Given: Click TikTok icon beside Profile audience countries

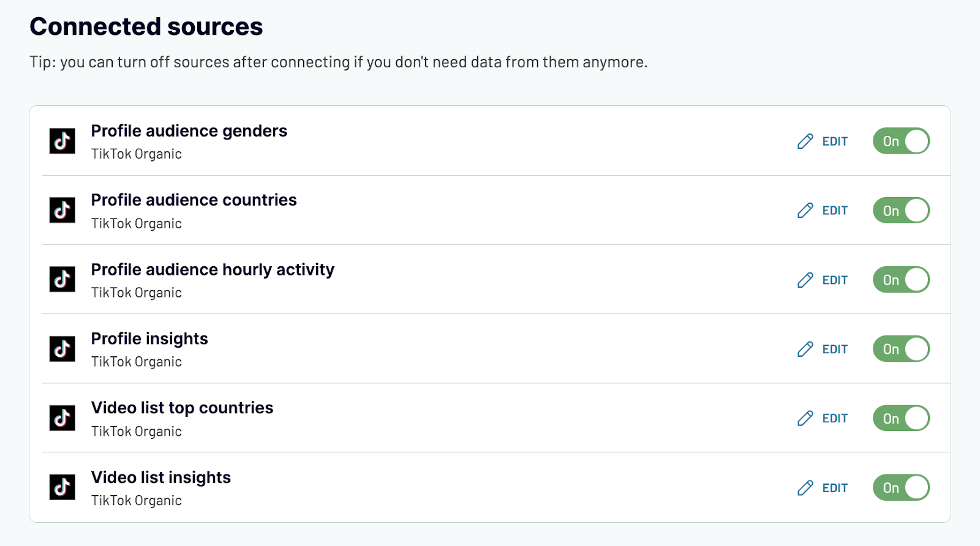Looking at the screenshot, I should 62,210.
